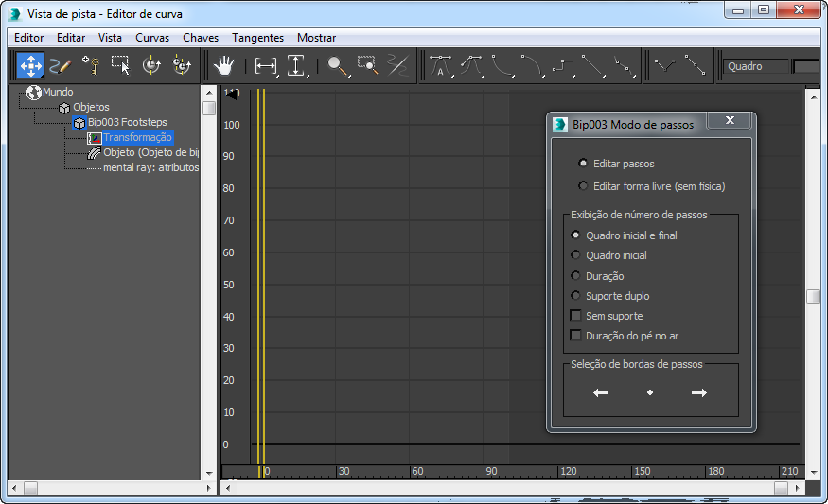Set tangents to Spline
Image resolution: width=828 pixels, height=504 pixels.
(471, 66)
